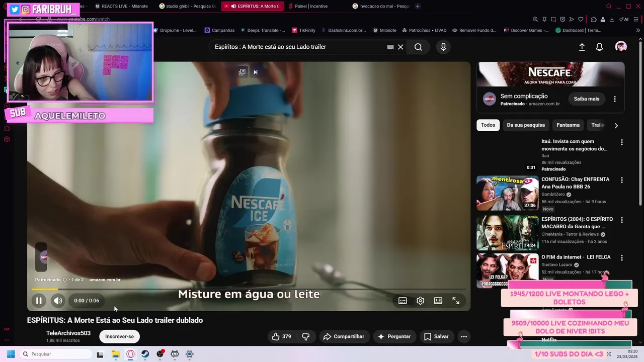
Task: Show hidden bookmarks with double chevron
Action: pyautogui.click(x=638, y=30)
